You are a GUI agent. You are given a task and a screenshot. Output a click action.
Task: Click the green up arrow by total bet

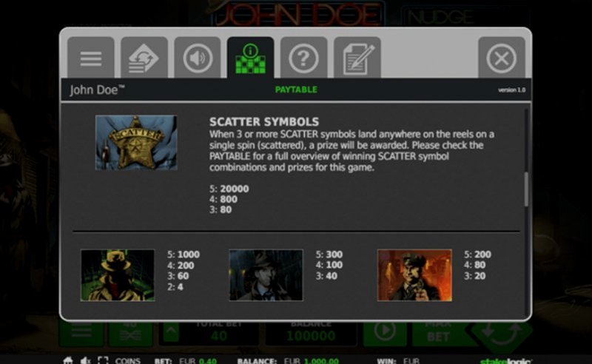coord(171,332)
